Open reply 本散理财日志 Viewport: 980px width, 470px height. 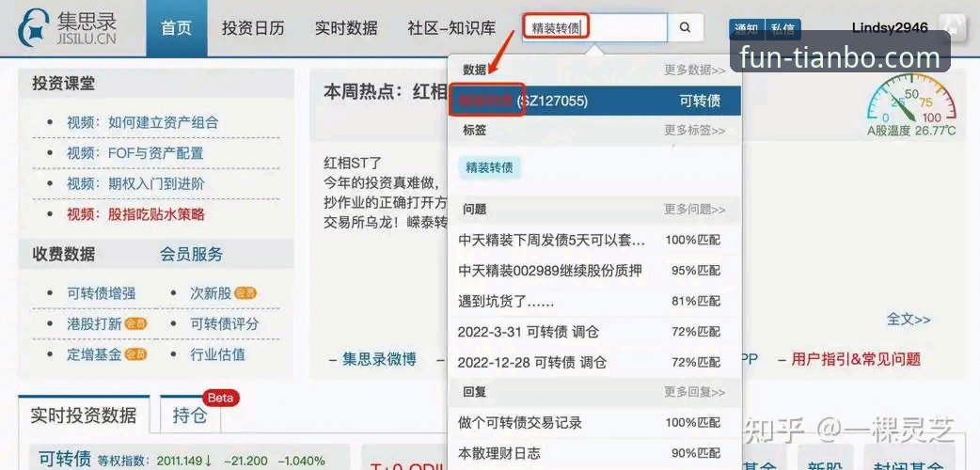click(x=499, y=453)
